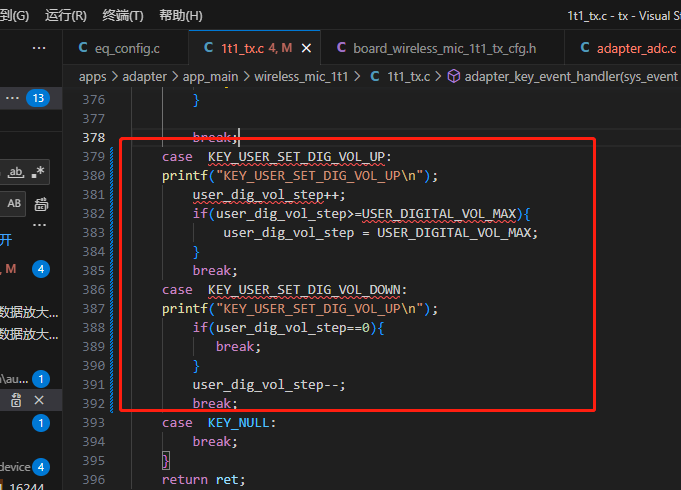Open the 1t1_tx.c breadcrumb segment

[x=408, y=77]
